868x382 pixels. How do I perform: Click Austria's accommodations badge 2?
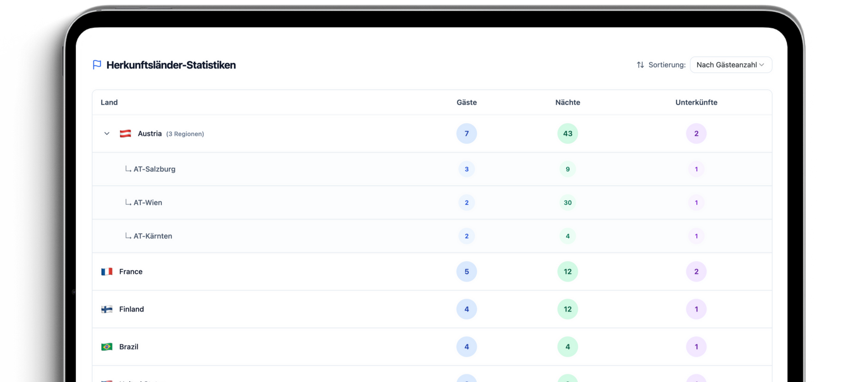pyautogui.click(x=696, y=134)
